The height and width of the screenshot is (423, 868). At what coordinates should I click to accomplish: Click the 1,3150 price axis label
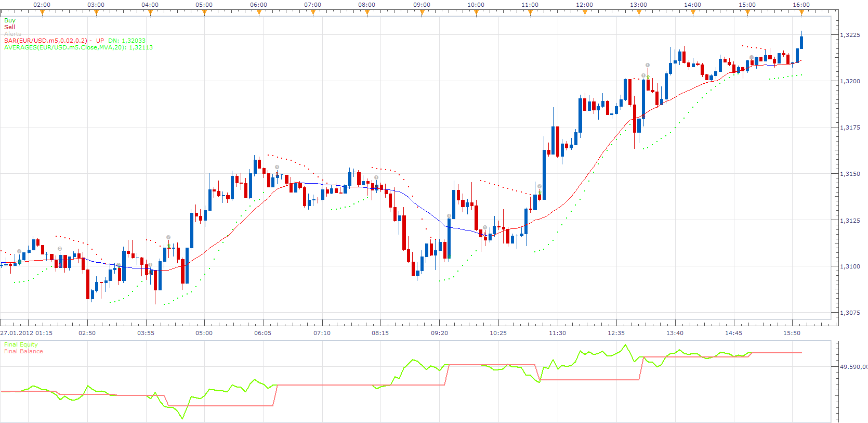pyautogui.click(x=850, y=174)
